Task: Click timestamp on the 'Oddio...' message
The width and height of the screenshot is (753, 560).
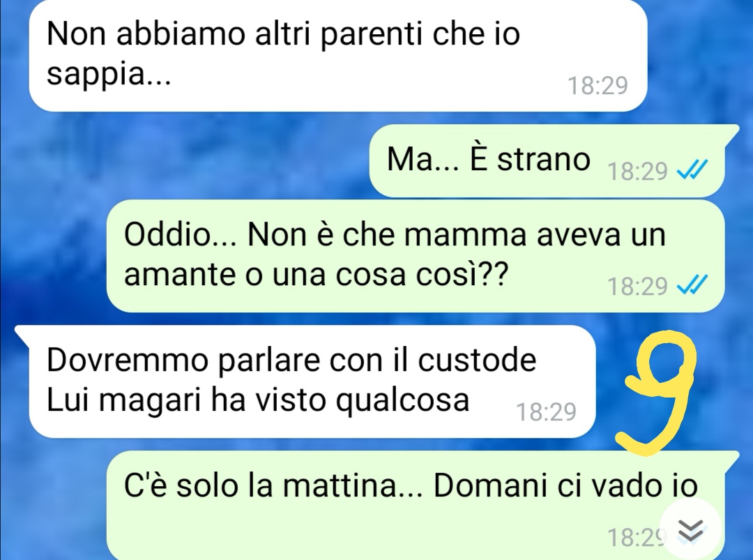Action: 638,286
